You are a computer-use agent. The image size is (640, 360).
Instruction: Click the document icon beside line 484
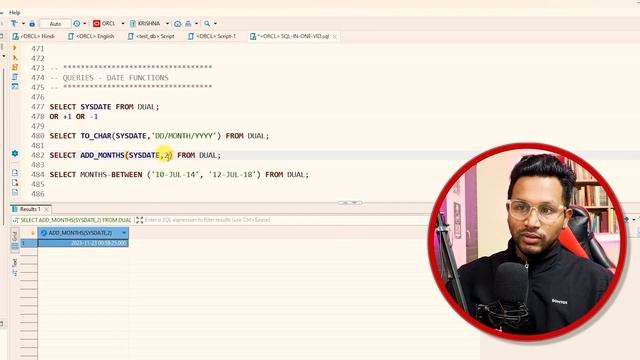pos(15,173)
